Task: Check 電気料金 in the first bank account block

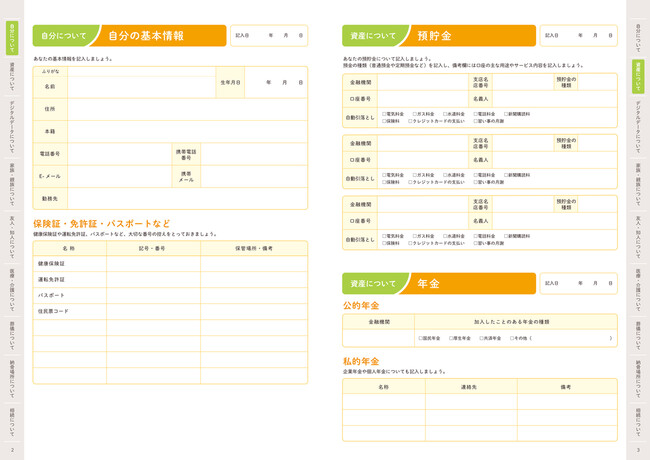Action: pos(383,114)
